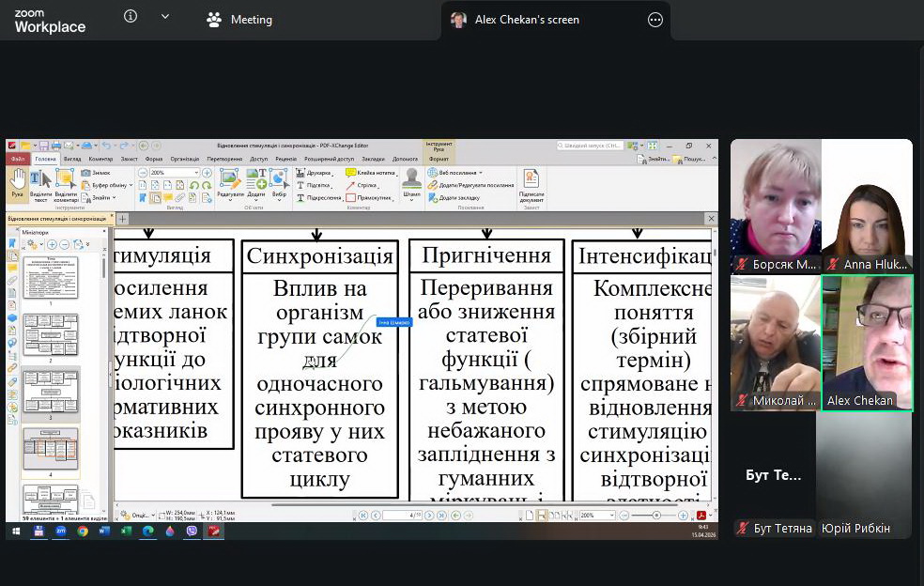Image resolution: width=924 pixels, height=586 pixels.
Task: Open more options for Alex Chekan's screen
Action: 655,19
